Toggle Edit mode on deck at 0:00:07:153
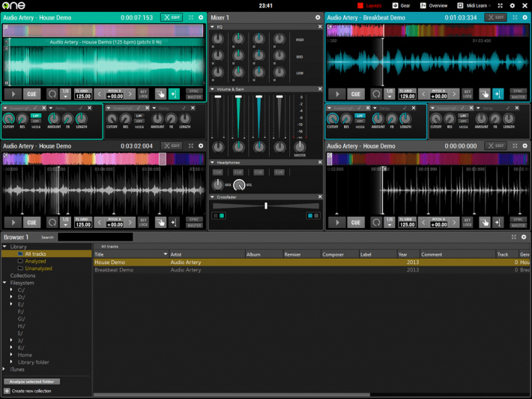This screenshot has height=399, width=532. point(172,17)
